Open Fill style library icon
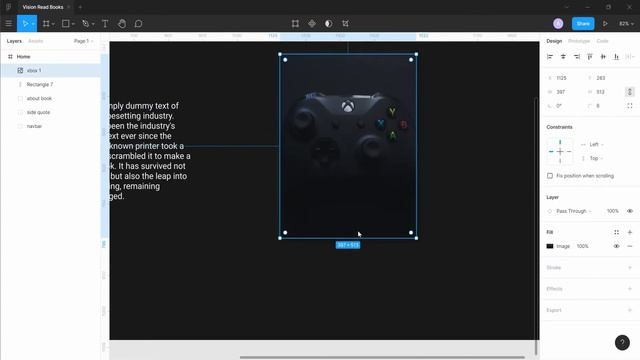The height and width of the screenshot is (360, 640). coord(616,232)
